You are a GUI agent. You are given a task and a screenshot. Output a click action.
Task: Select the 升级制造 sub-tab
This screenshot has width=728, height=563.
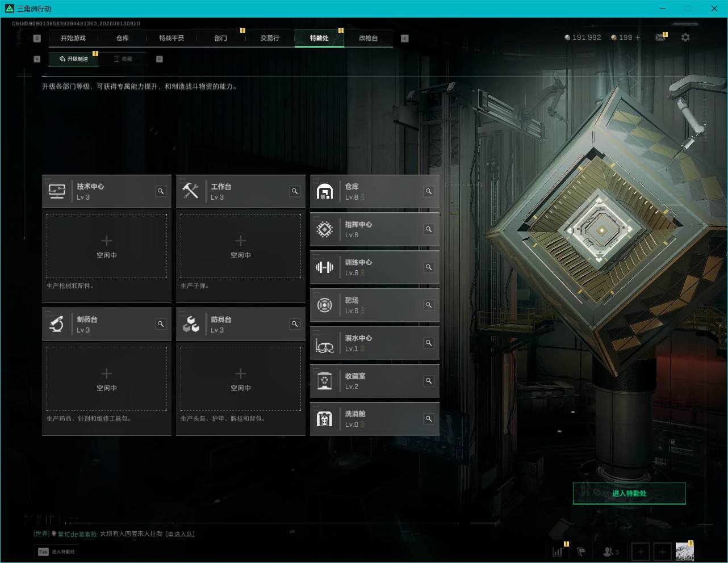click(x=73, y=58)
